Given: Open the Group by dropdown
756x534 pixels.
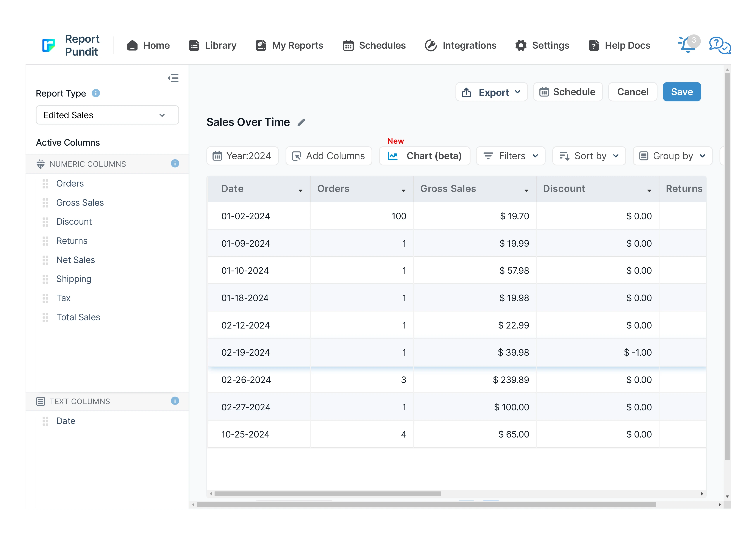Looking at the screenshot, I should click(672, 156).
